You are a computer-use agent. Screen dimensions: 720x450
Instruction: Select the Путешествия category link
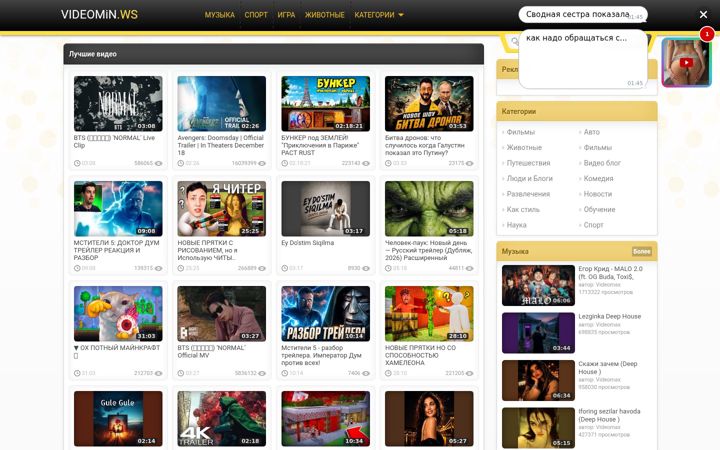click(528, 163)
